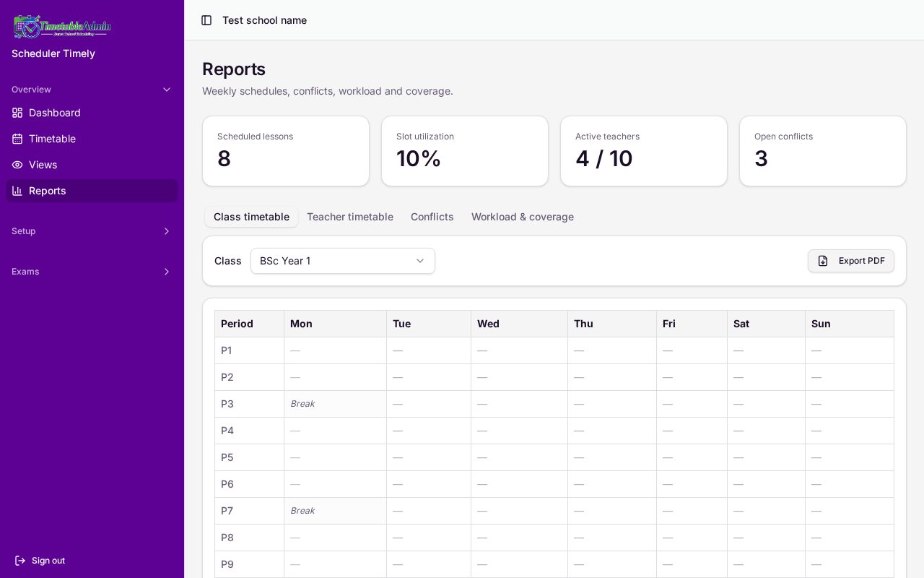The width and height of the screenshot is (924, 578).
Task: Click the Thu column header
Action: click(612, 324)
